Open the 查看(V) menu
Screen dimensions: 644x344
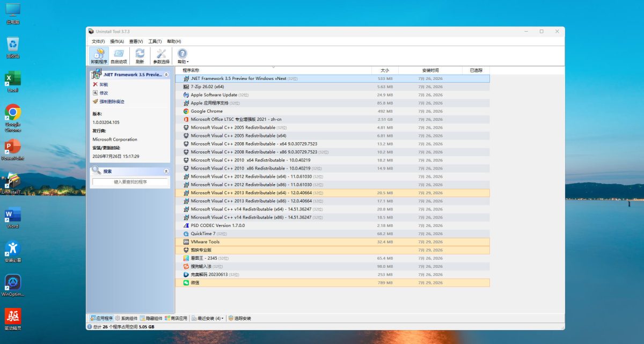136,41
